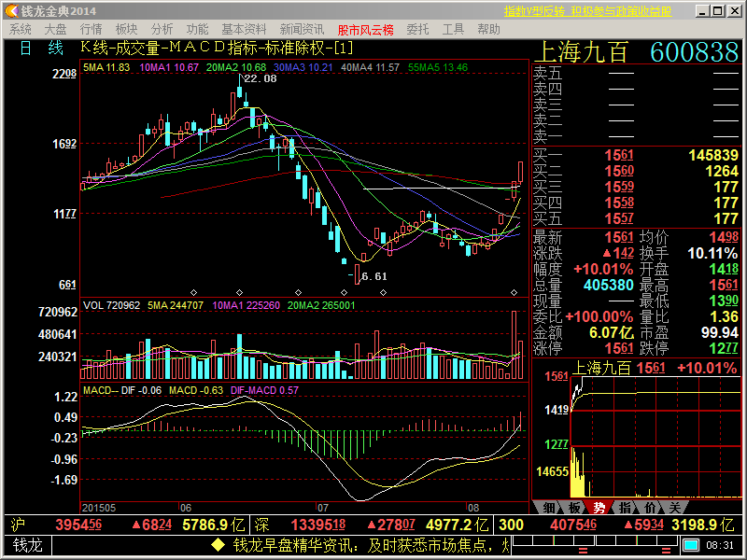Click the stock code 600838

coord(694,52)
